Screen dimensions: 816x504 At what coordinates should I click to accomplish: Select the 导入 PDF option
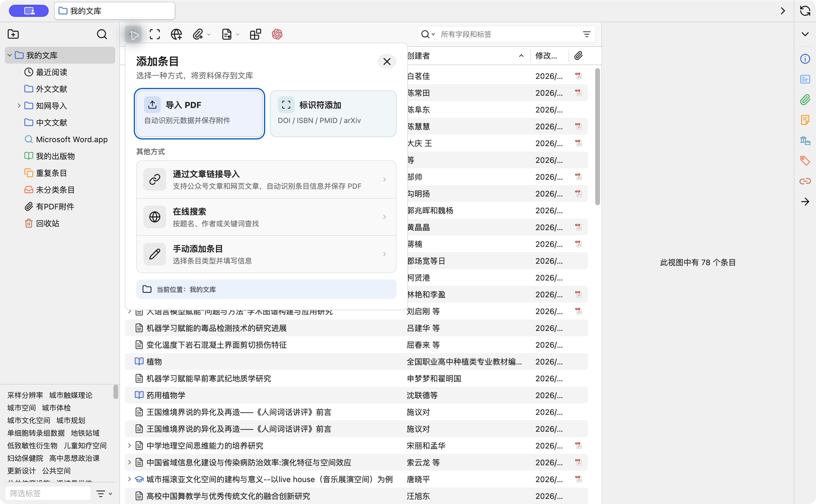tap(199, 114)
